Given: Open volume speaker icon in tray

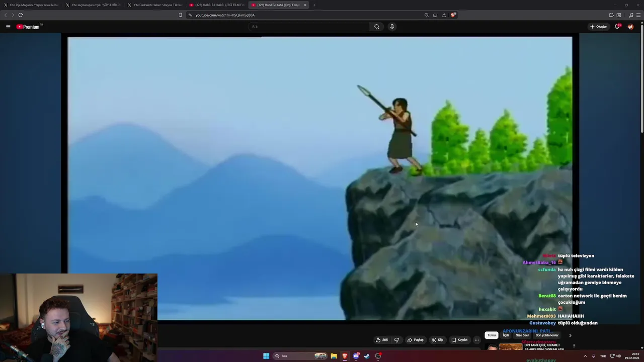Looking at the screenshot, I should [x=618, y=356].
